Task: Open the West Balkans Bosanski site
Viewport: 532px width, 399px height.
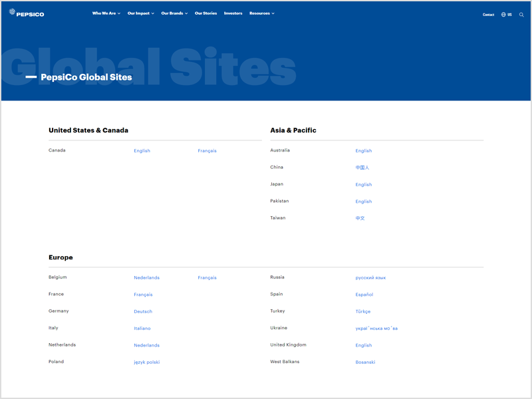Action: coord(365,362)
